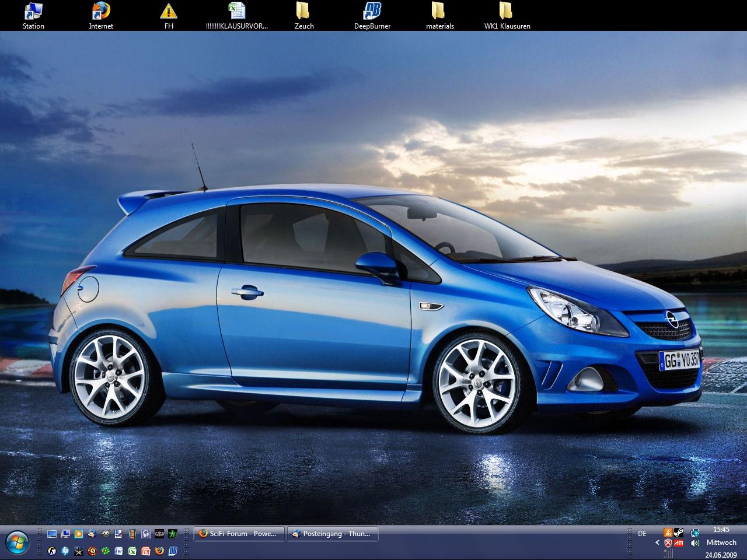The height and width of the screenshot is (560, 747).
Task: Switch to SciFi-Forum Firefox window
Action: click(x=239, y=534)
